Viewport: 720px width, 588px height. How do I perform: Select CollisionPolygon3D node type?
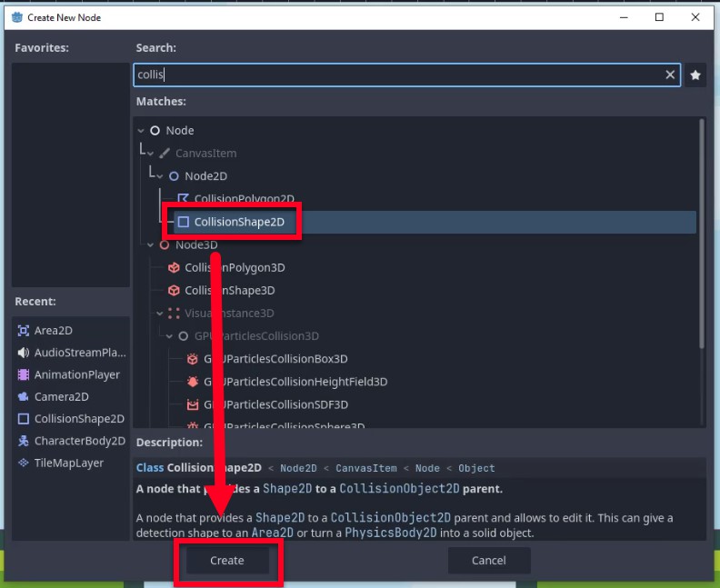(x=235, y=267)
